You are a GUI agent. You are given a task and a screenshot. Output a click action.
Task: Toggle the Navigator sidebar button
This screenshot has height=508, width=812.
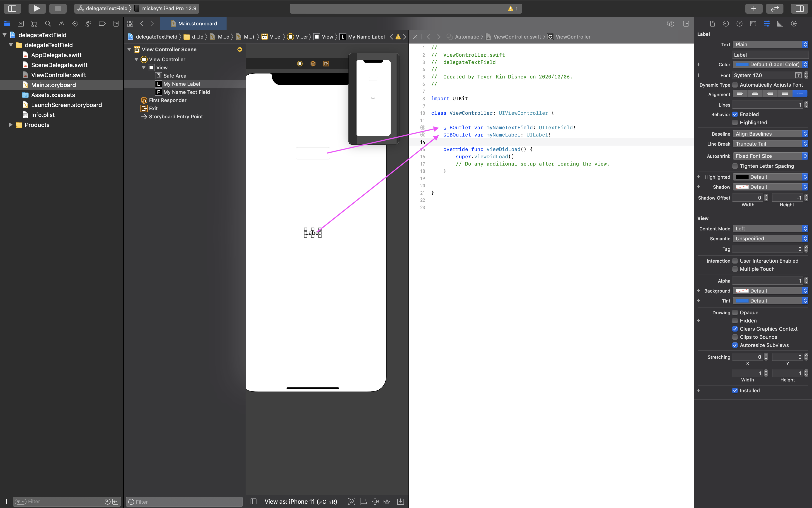[x=12, y=8]
